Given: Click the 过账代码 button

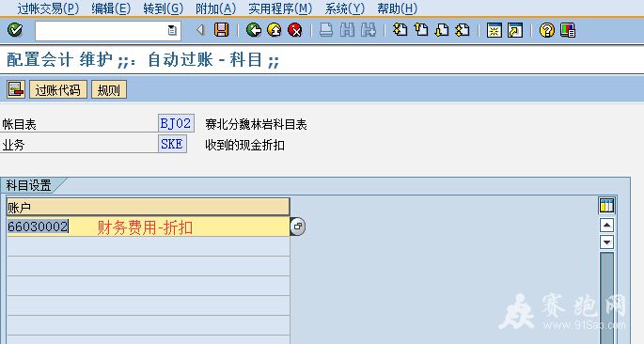Looking at the screenshot, I should [58, 89].
